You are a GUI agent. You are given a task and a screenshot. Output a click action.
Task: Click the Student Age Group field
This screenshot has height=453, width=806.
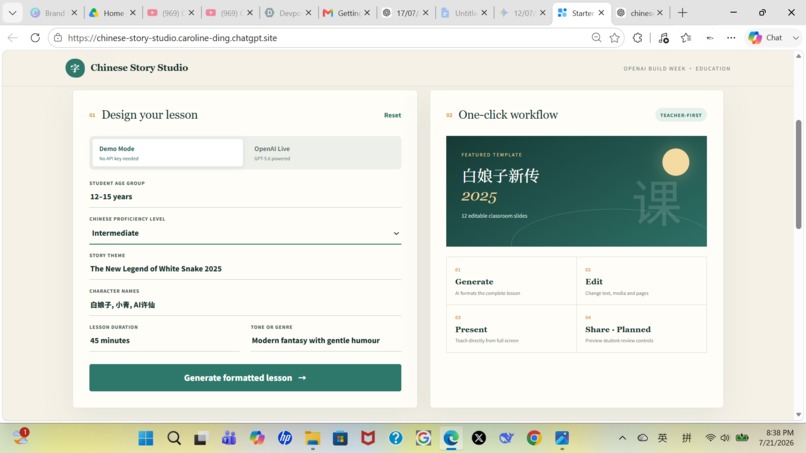(245, 196)
